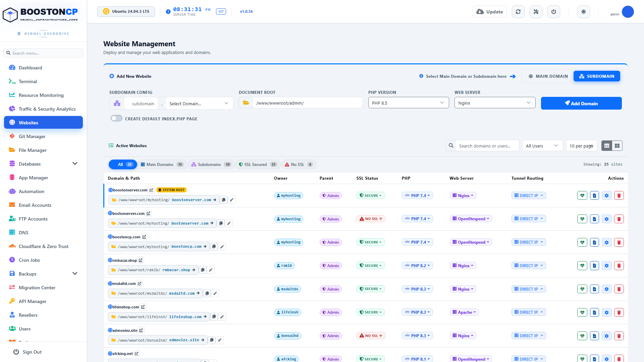Click Sign Out in sidebar
This screenshot has height=362, width=644.
point(28,352)
